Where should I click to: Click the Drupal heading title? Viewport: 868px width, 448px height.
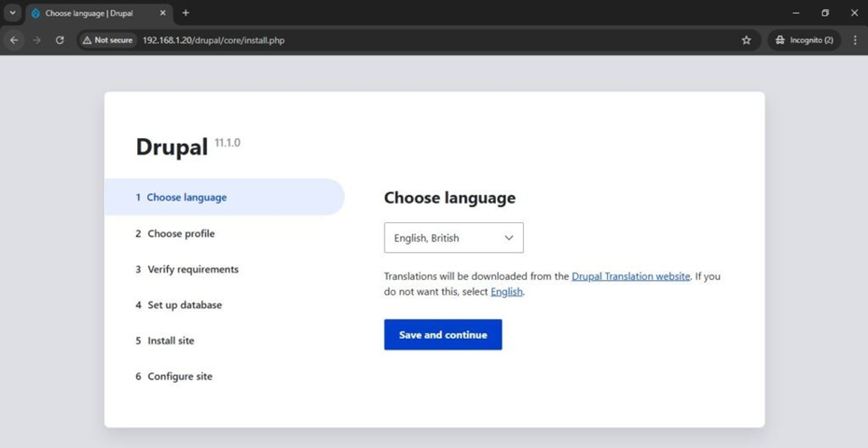[x=172, y=147]
